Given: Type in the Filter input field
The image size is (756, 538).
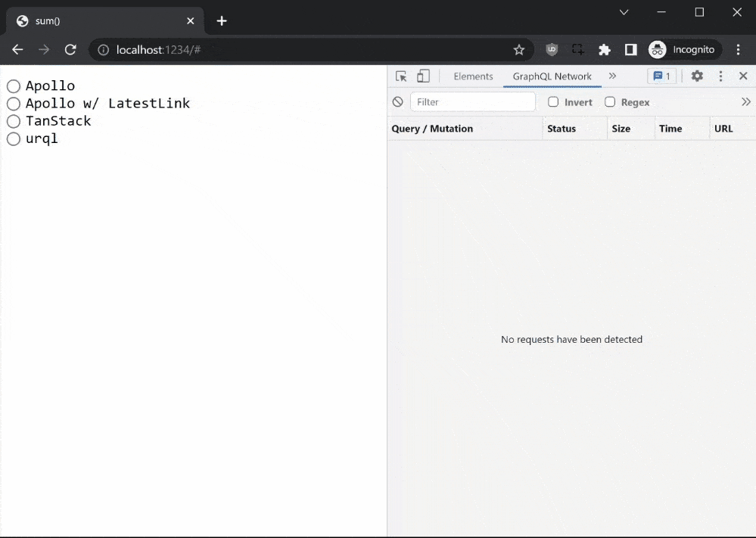Looking at the screenshot, I should (472, 101).
